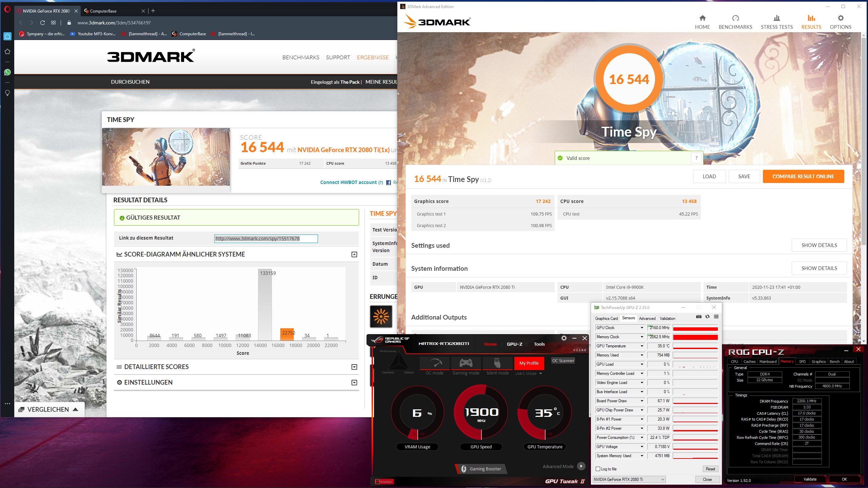Click Compare Result Online button
This screenshot has height=488, width=868.
[803, 177]
